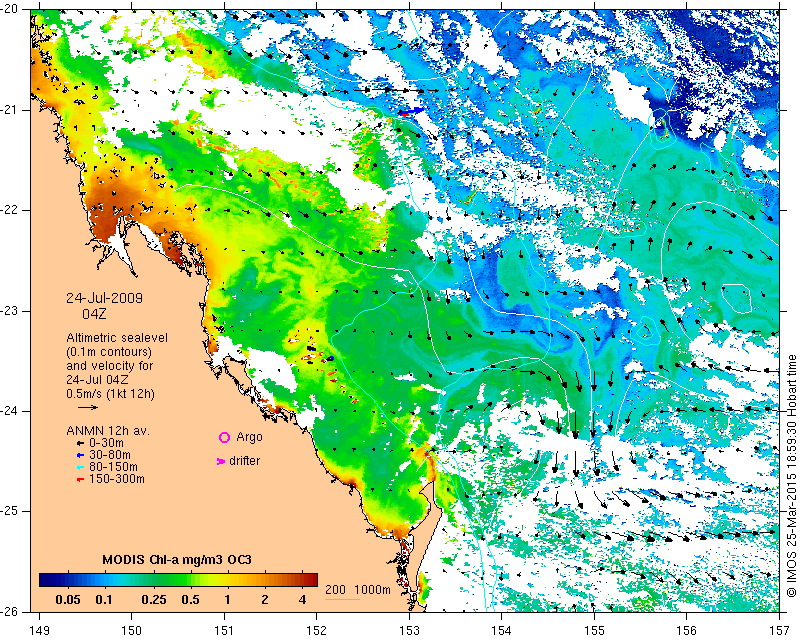Click the "drifter" legend text
The width and height of the screenshot is (800, 640).
point(244,461)
